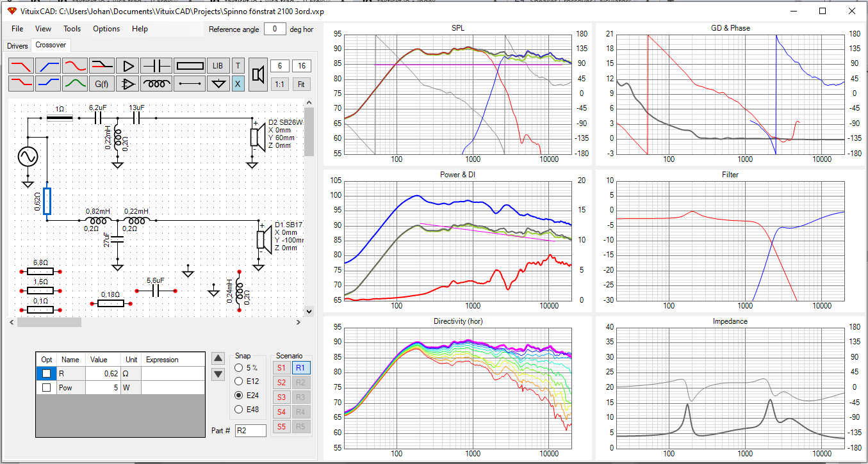Open the Tools menu
The width and height of the screenshot is (868, 464).
72,29
